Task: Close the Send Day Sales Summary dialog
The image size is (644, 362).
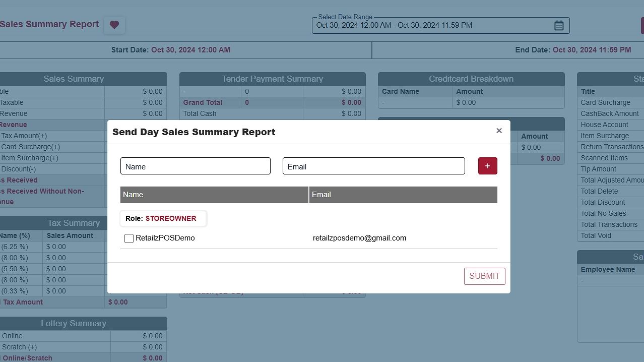Action: (x=499, y=131)
